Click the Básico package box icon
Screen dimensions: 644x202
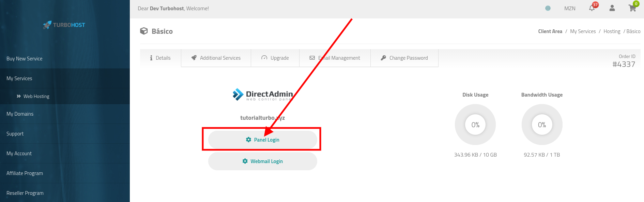[x=144, y=31]
